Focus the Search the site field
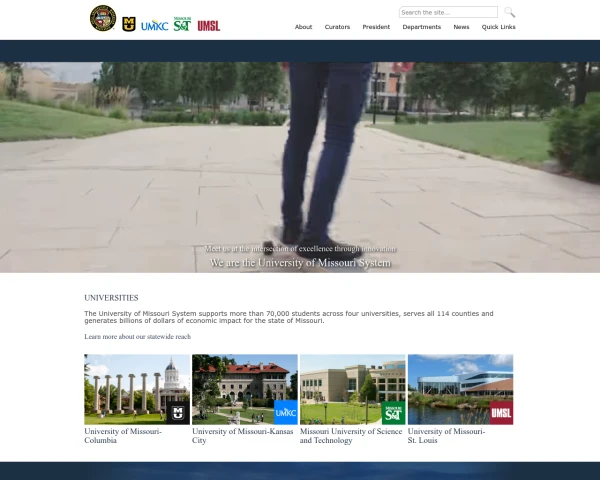The height and width of the screenshot is (480, 600). pyautogui.click(x=448, y=12)
